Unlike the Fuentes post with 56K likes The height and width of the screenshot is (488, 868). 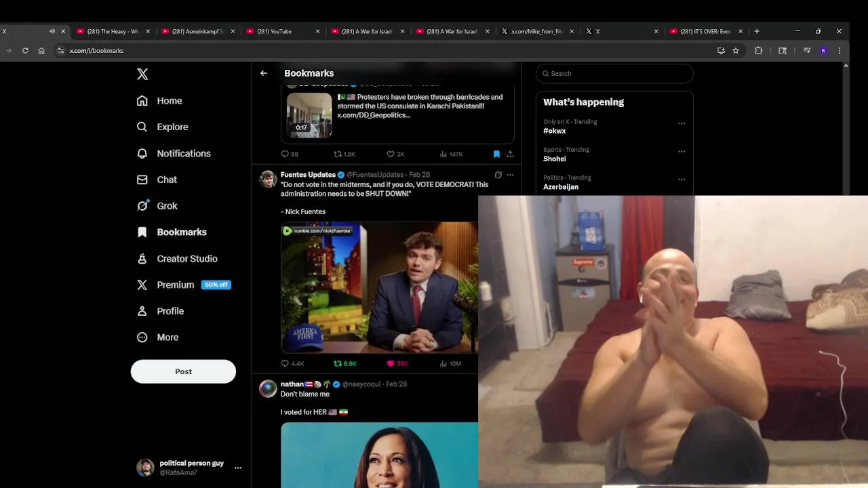point(397,363)
